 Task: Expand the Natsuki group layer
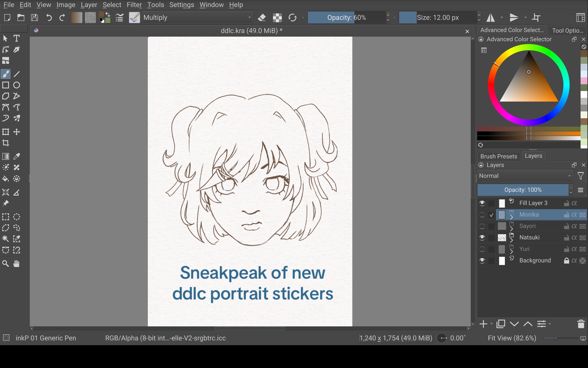tap(511, 240)
